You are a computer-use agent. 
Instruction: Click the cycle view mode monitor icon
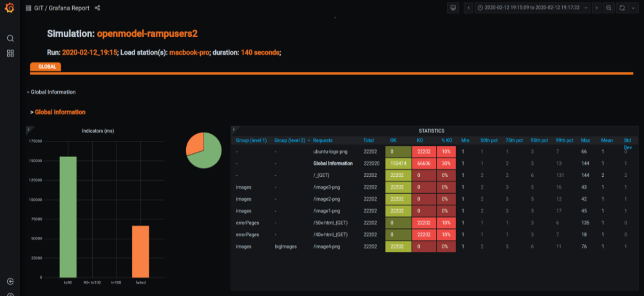pos(453,8)
